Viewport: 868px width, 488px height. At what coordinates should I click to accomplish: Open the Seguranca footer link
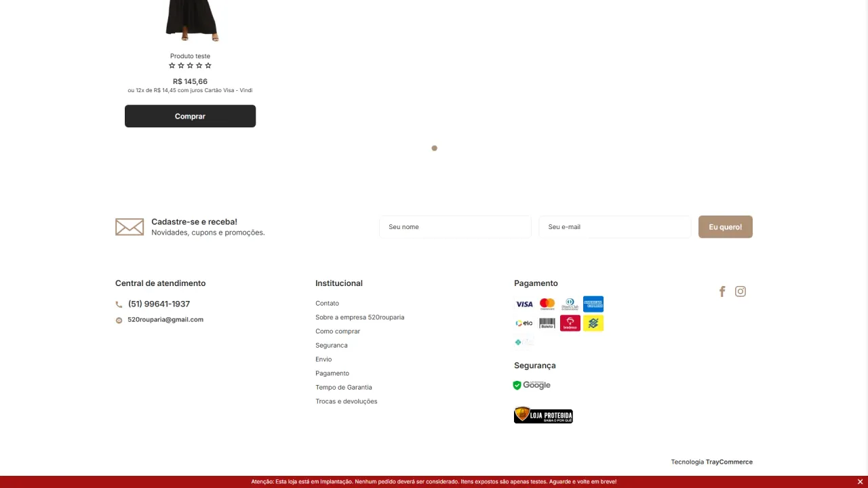[331, 345]
